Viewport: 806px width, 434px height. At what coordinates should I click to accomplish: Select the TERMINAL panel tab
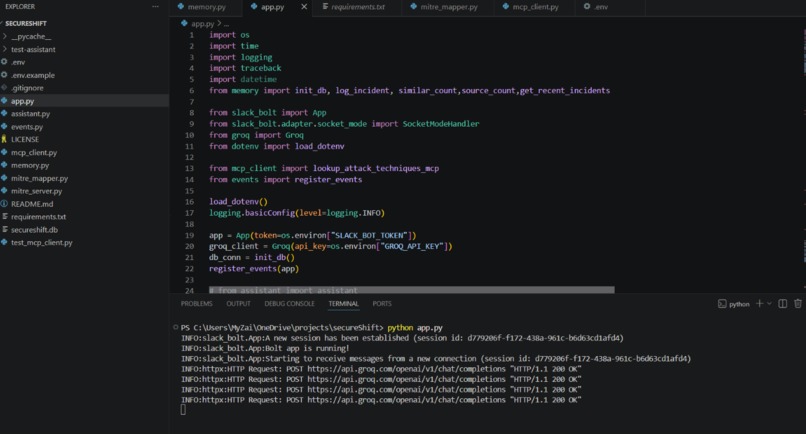[343, 304]
